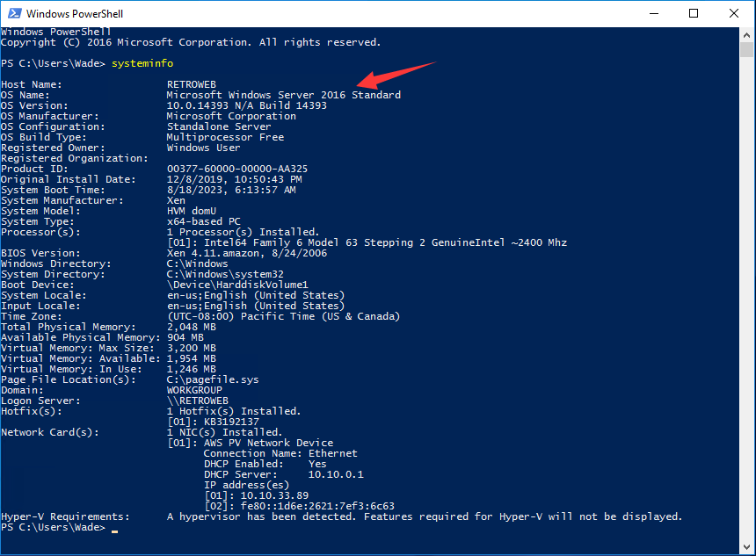The image size is (756, 556).
Task: Minimize the Windows PowerShell window
Action: pos(654,13)
